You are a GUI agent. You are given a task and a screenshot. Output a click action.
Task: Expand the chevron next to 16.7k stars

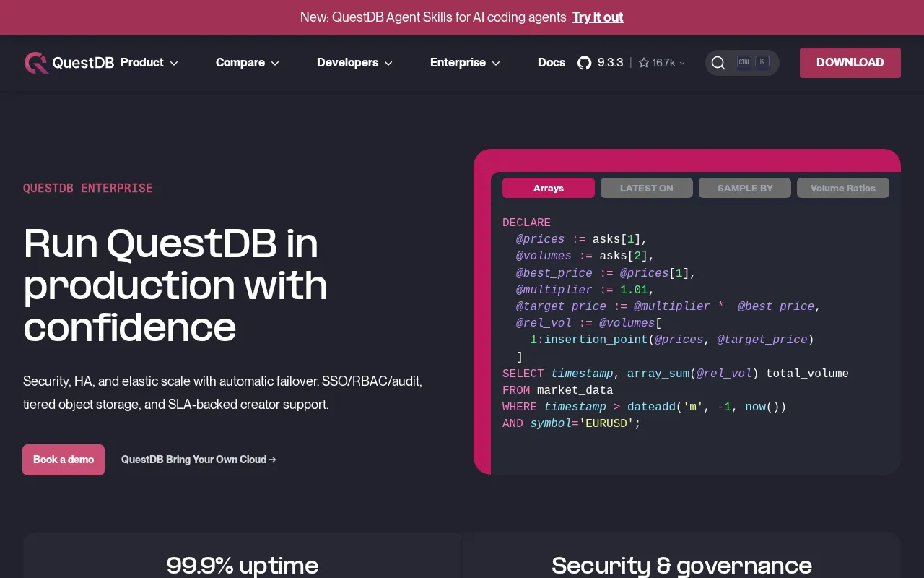tap(682, 64)
